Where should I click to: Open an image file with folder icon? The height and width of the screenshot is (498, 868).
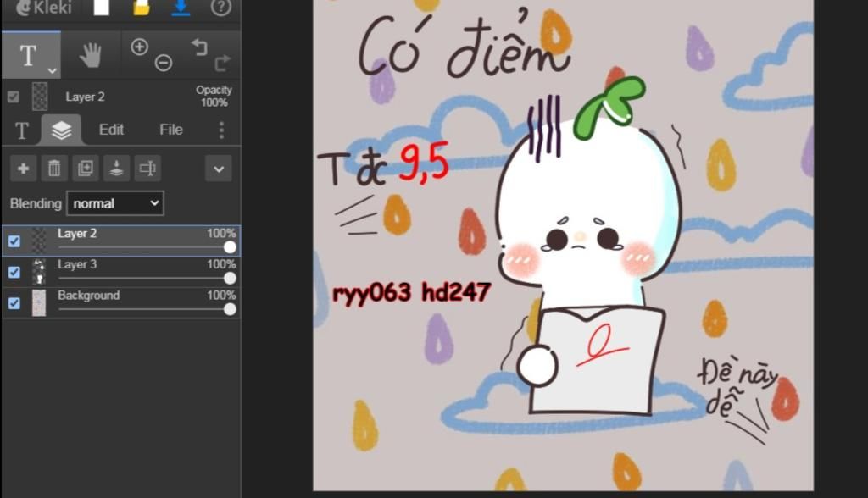142,7
